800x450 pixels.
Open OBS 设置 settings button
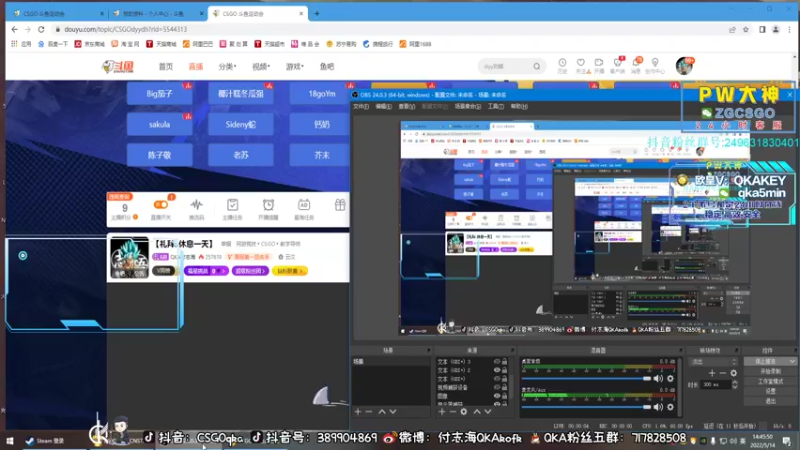point(770,391)
